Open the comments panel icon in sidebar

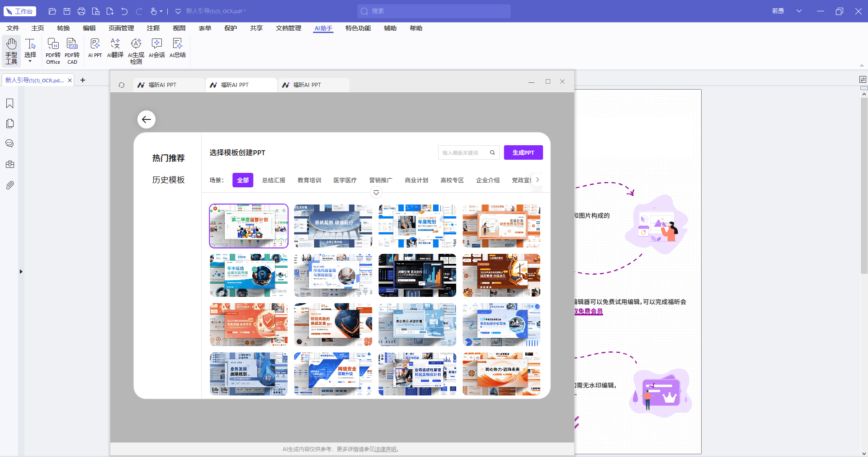pos(9,143)
